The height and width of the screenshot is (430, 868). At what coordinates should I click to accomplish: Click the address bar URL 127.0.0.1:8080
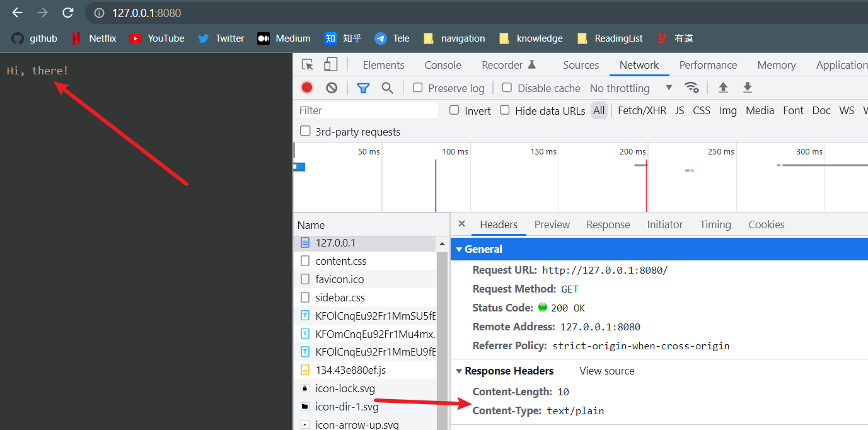click(146, 13)
